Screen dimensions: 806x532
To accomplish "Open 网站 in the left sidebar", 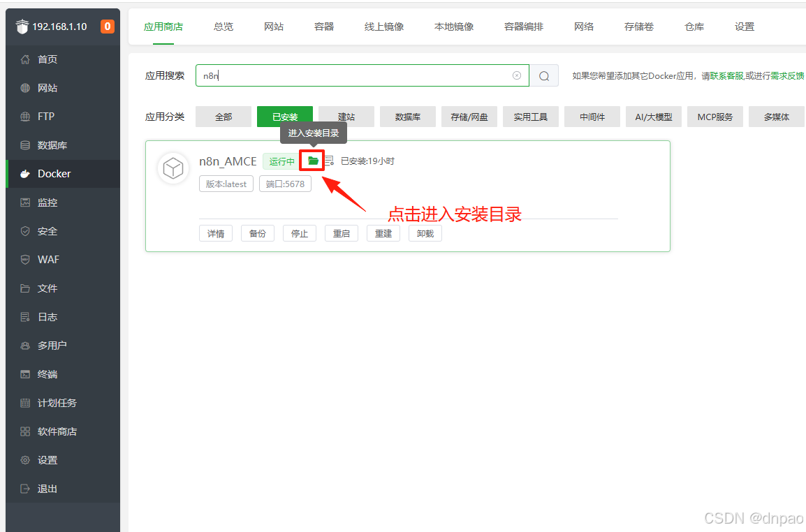I will click(x=63, y=89).
